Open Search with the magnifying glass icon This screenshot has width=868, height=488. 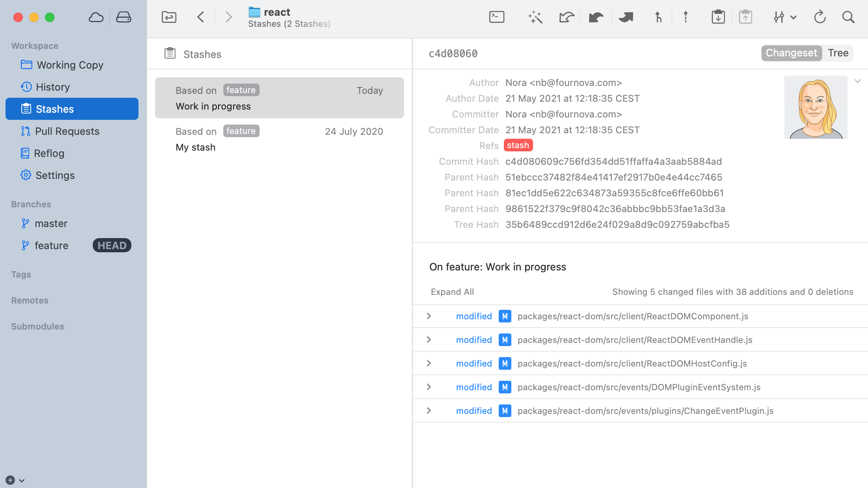(x=848, y=17)
